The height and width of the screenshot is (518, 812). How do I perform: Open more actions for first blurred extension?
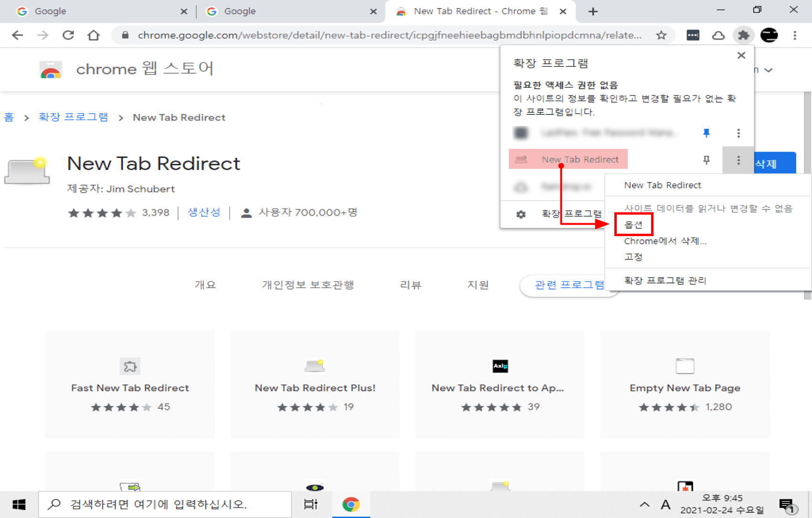[x=738, y=133]
